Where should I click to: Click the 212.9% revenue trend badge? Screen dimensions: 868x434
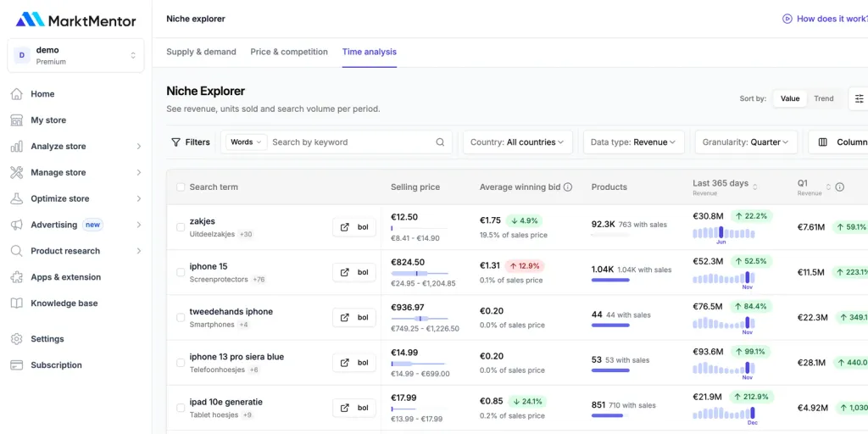coord(751,397)
